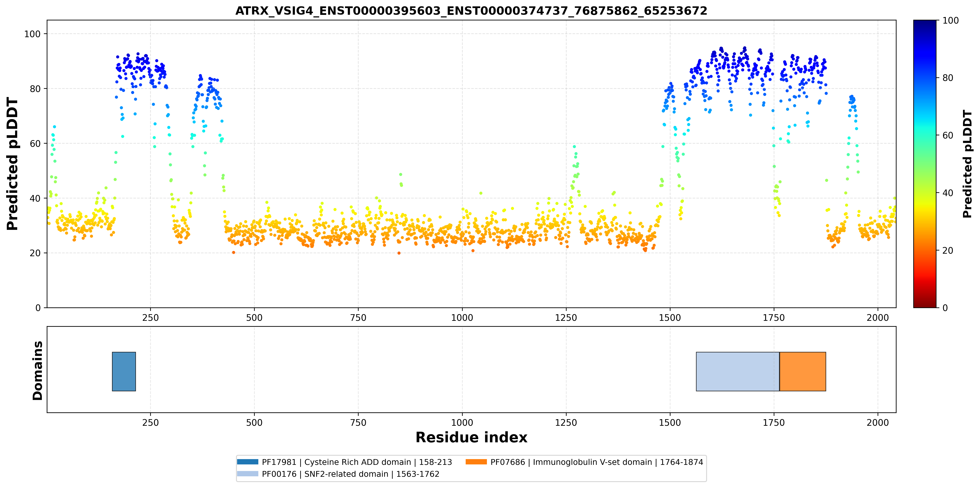The image size is (980, 488).
Task: Click the domain panel x-axis tick 1750
Action: (774, 423)
